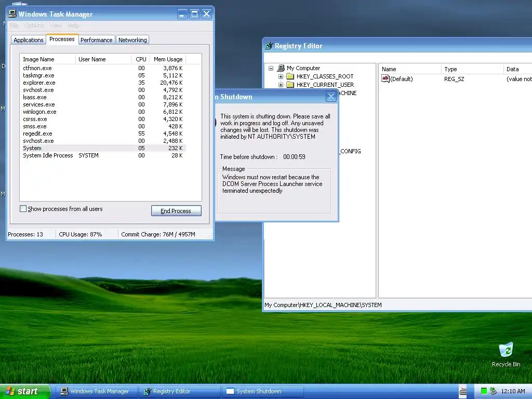
Task: Switch to the Processes tab
Action: (62, 39)
